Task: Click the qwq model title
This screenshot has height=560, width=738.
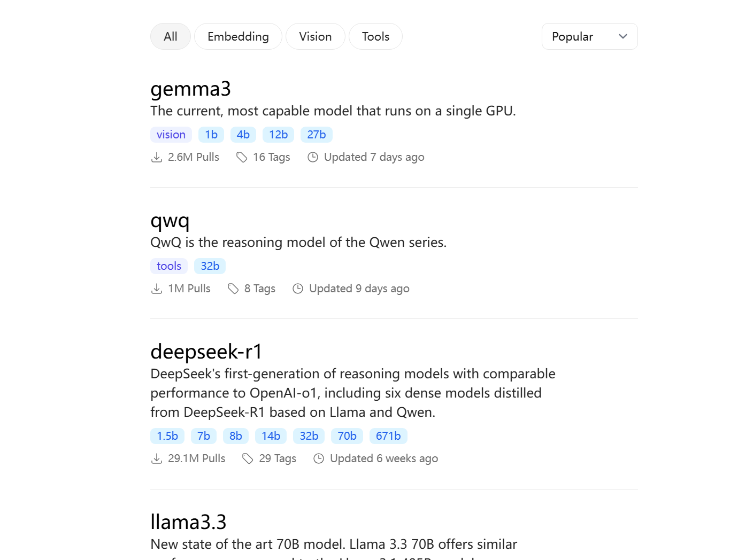Action: (x=170, y=220)
